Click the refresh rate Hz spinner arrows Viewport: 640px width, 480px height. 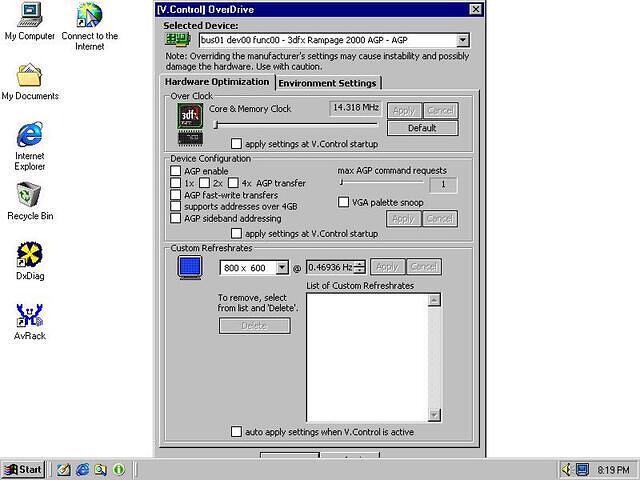(x=360, y=267)
